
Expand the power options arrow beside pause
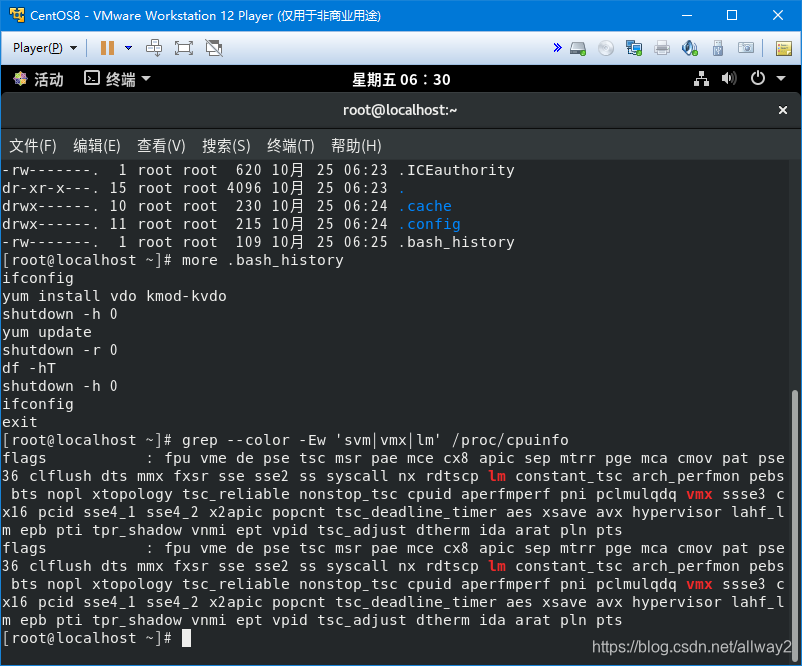click(x=128, y=48)
